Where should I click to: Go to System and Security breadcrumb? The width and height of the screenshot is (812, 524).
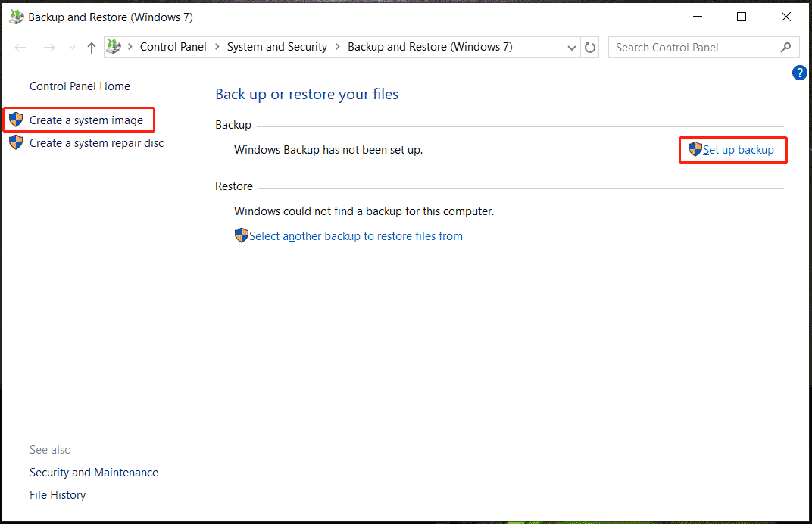pos(276,47)
